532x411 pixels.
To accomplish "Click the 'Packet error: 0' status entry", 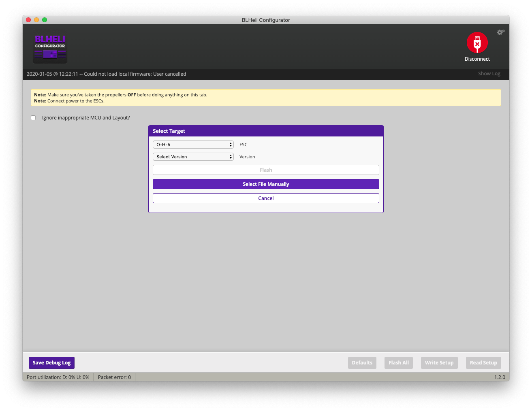I will coord(114,377).
